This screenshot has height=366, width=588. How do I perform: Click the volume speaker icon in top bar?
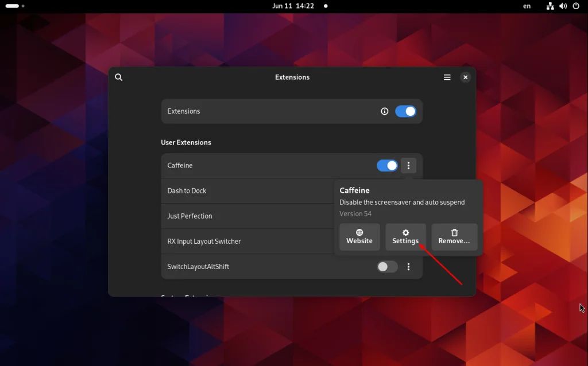coord(563,6)
